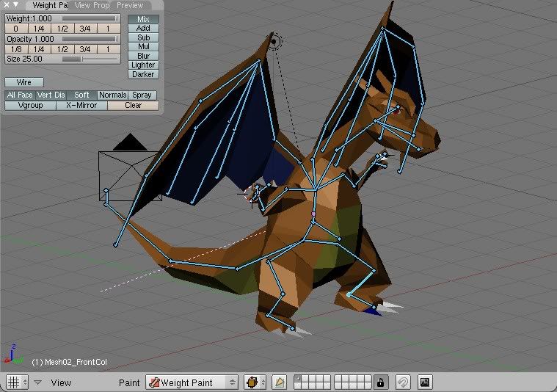The height and width of the screenshot is (392, 557).
Task: Select the Darker paint mode
Action: [143, 74]
